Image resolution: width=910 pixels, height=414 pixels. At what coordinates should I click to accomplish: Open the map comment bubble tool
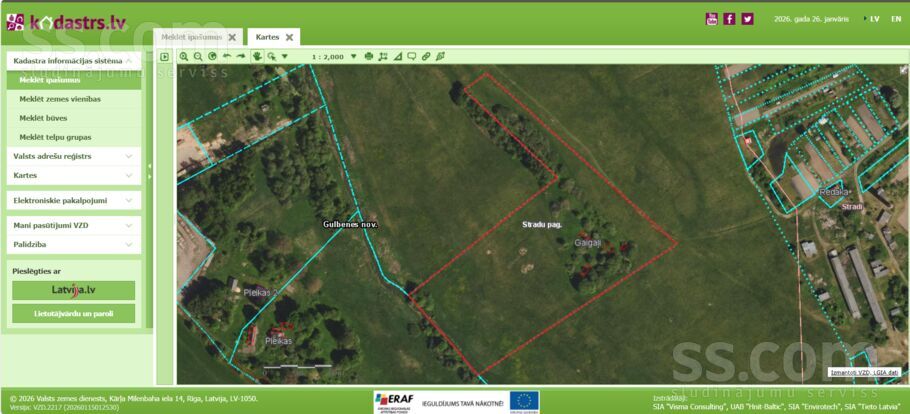point(411,56)
